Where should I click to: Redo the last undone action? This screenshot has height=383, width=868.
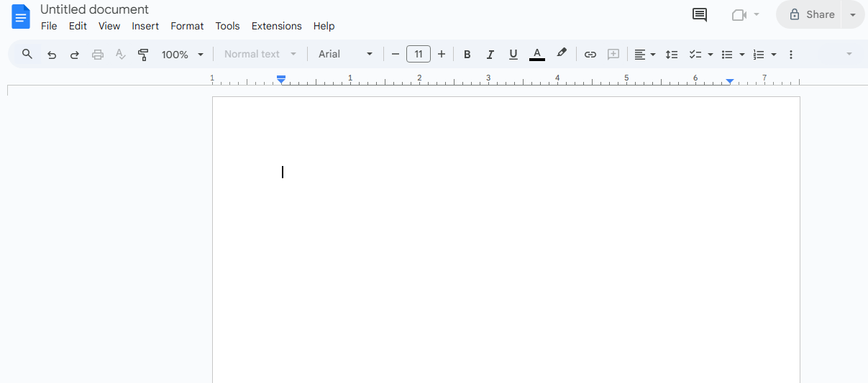click(x=74, y=55)
